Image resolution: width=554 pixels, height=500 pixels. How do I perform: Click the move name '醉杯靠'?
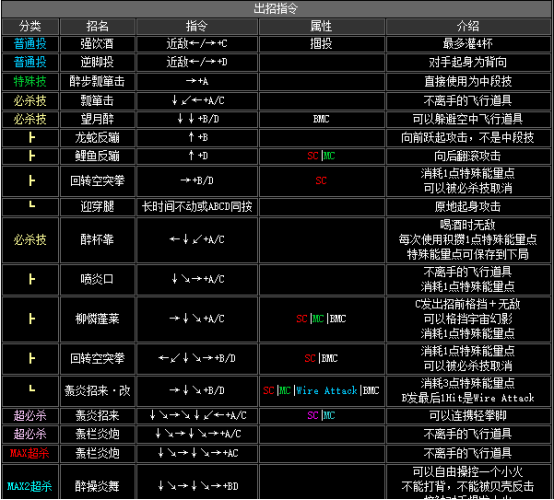coord(97,240)
